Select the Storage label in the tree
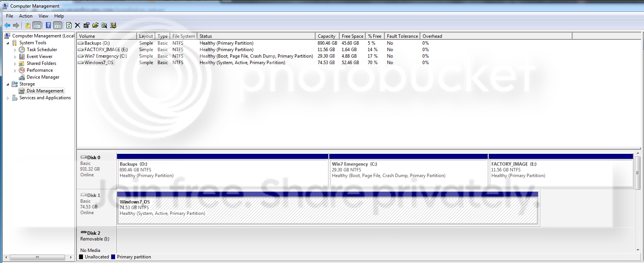644x263 pixels. click(27, 84)
